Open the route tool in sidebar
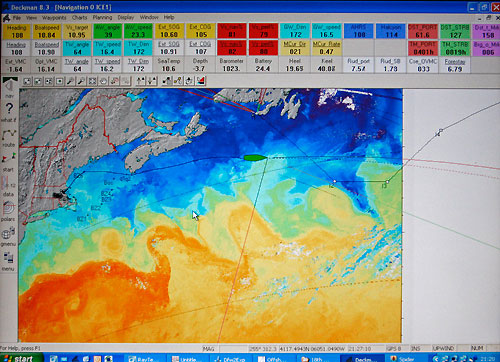 point(9,137)
